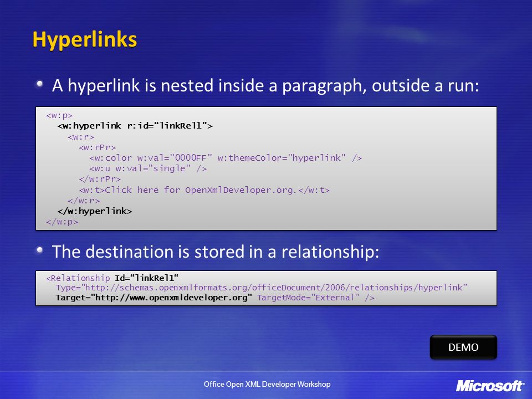Select the Hyperlinks slide title
The width and height of the screenshot is (532, 399).
point(84,40)
